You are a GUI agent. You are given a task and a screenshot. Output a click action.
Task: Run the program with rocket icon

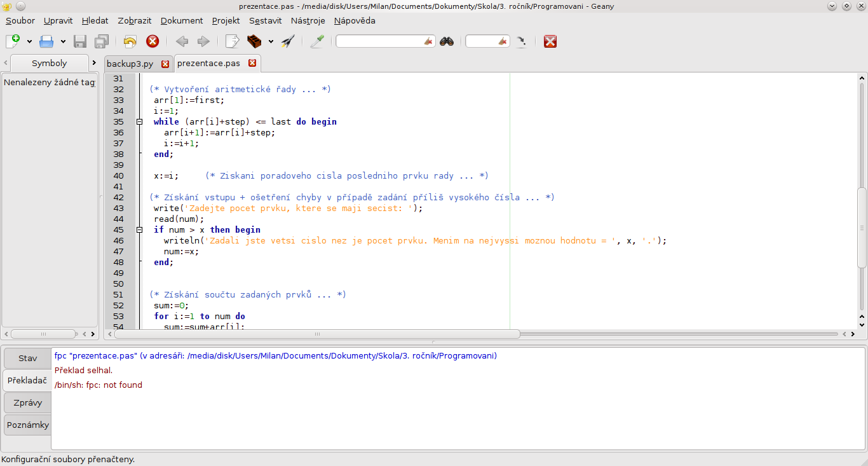pyautogui.click(x=288, y=41)
